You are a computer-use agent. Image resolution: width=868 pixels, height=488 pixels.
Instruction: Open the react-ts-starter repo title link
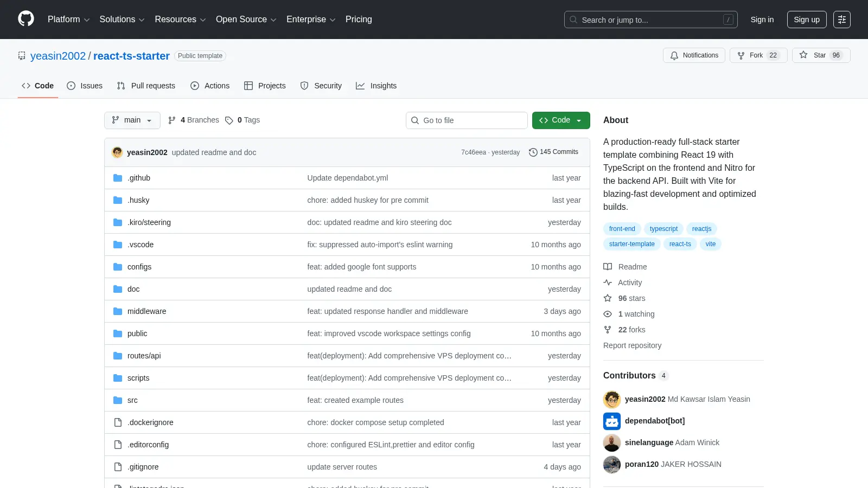[x=131, y=56]
